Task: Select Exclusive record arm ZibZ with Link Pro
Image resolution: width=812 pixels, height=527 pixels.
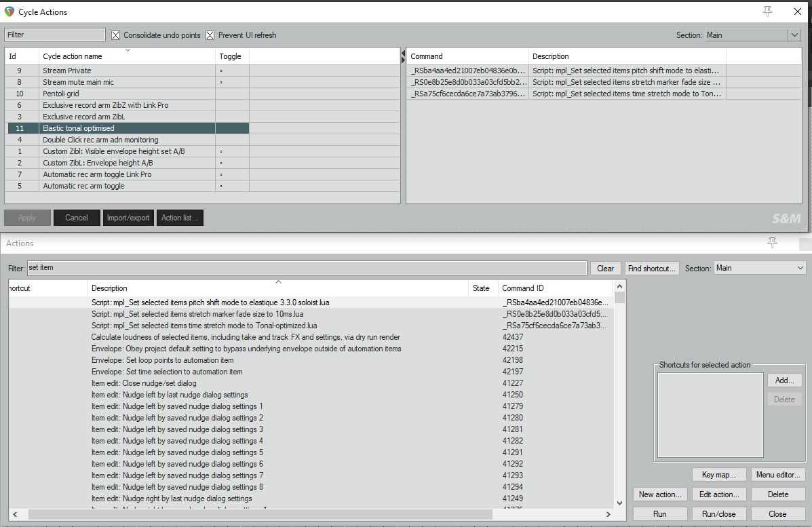Action: tap(128, 105)
